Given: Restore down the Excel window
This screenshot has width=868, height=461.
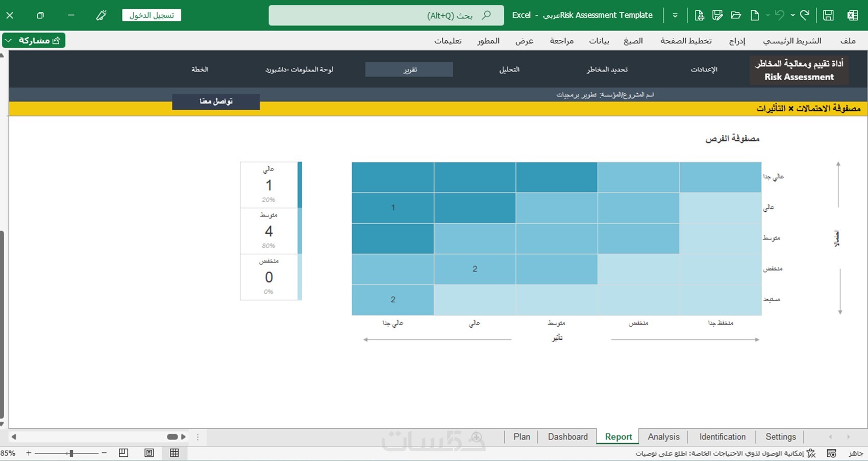Looking at the screenshot, I should [40, 15].
